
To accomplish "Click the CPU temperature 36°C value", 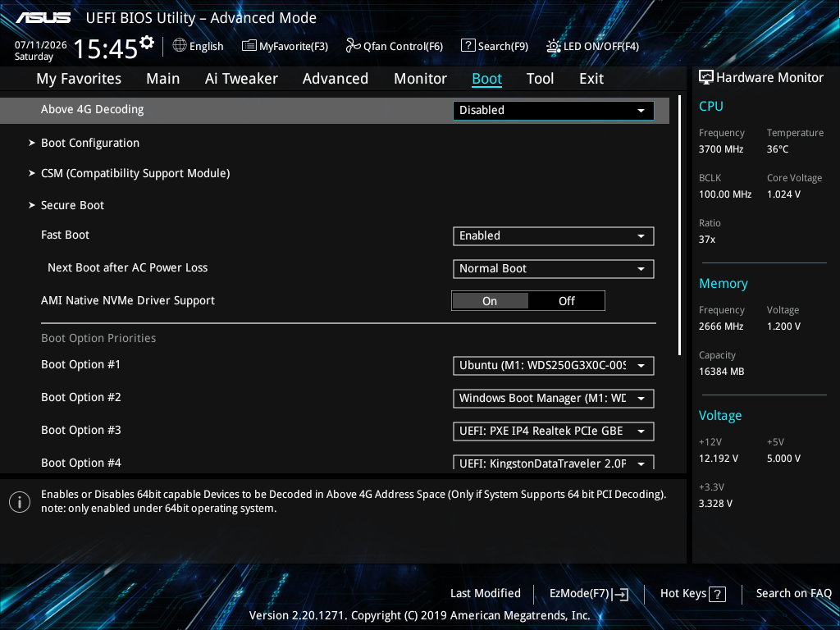I will 778,149.
